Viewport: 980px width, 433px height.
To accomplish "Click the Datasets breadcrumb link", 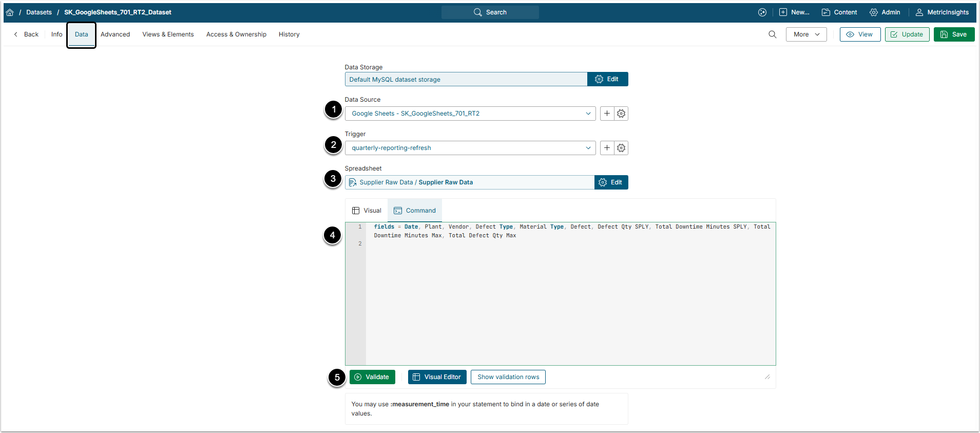I will pos(39,12).
